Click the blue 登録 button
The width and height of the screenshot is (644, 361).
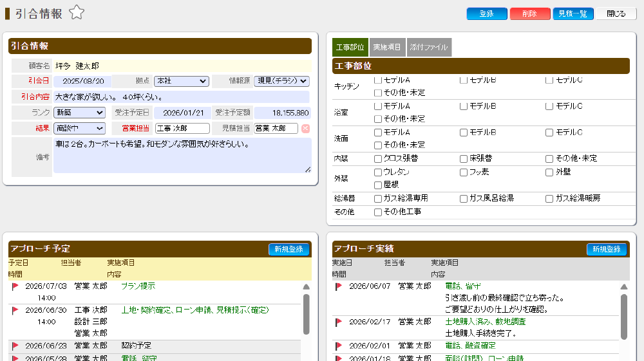[x=487, y=14]
